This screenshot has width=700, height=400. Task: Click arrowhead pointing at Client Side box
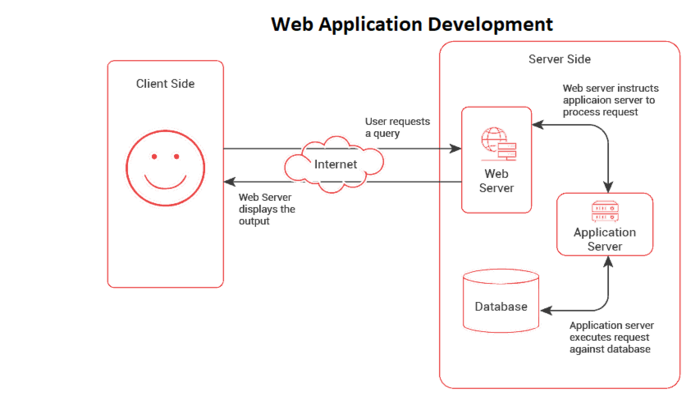coord(229,181)
